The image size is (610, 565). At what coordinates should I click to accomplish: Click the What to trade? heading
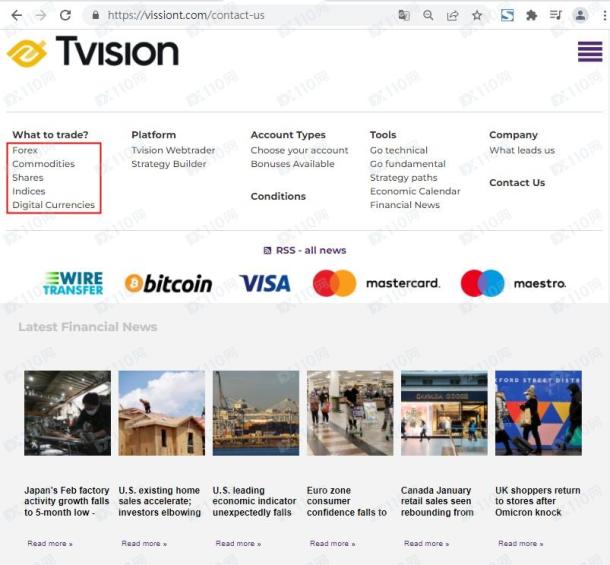coord(50,135)
